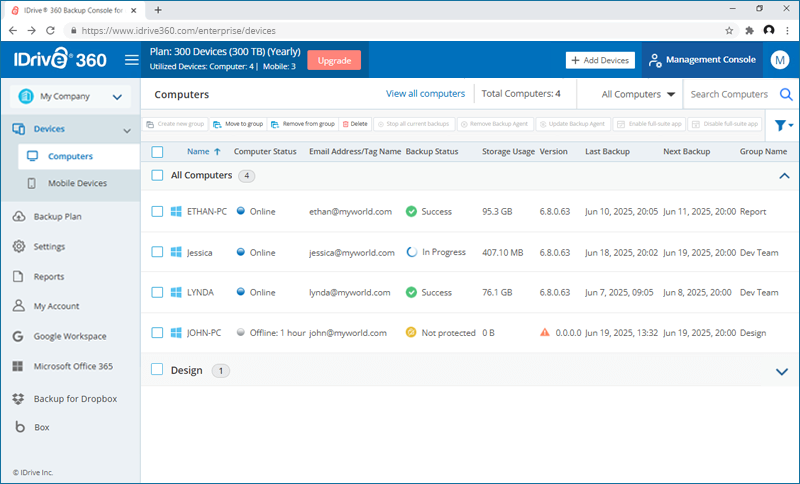Viewport: 800px width, 484px height.
Task: Open the filter funnel menu
Action: point(783,125)
